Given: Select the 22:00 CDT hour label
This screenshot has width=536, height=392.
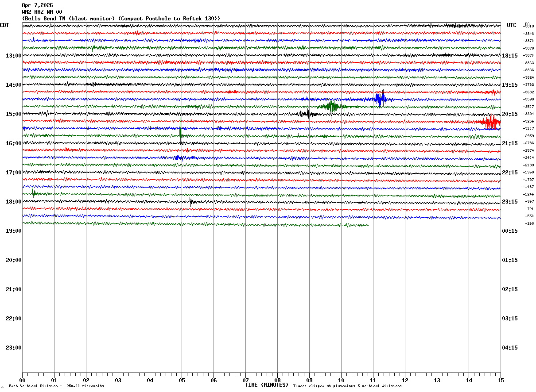Looking at the screenshot, I should pos(14,319).
